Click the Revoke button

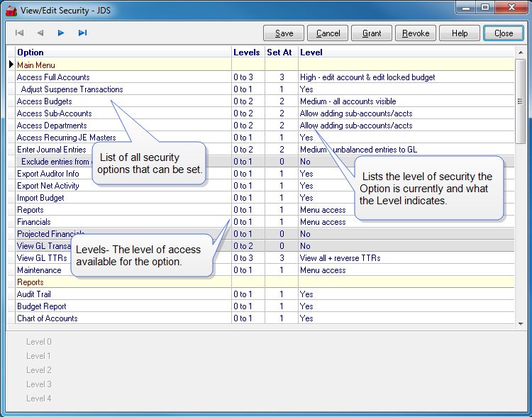[x=416, y=33]
